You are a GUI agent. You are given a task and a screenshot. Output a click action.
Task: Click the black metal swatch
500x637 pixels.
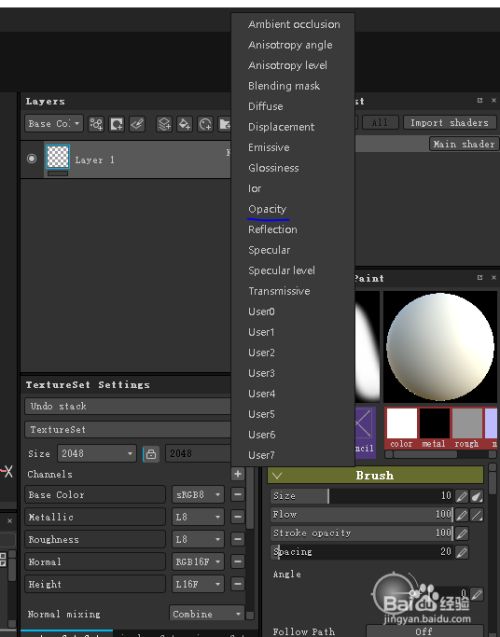point(434,423)
